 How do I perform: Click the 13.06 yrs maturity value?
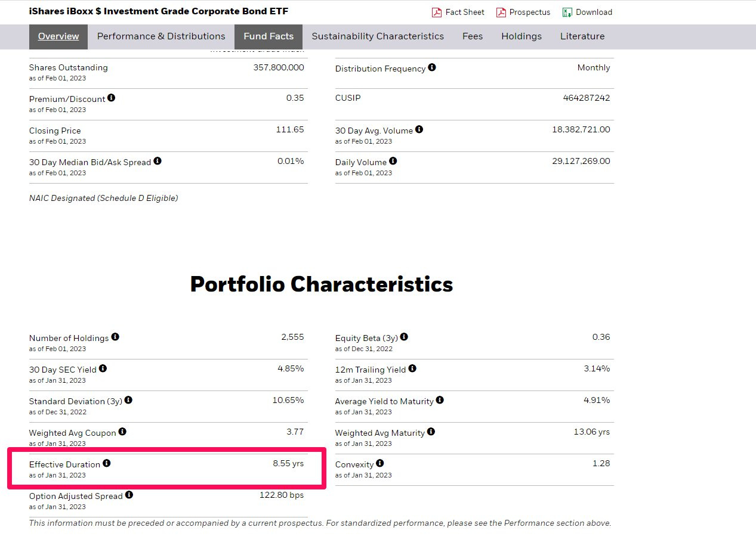coord(592,432)
